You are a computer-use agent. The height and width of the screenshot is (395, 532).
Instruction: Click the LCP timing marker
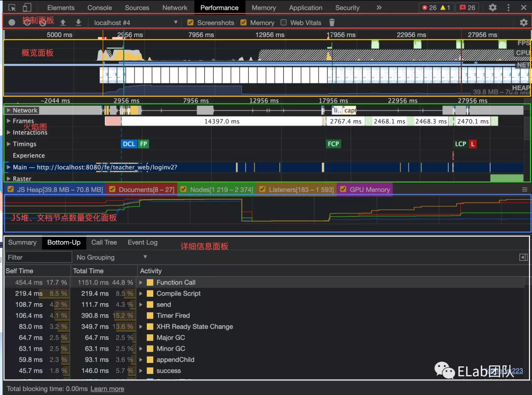pyautogui.click(x=461, y=144)
